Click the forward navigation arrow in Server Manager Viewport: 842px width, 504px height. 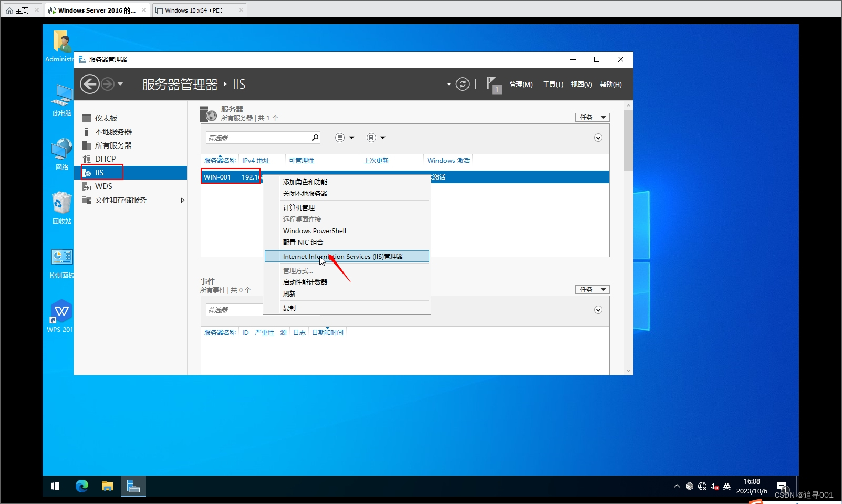tap(108, 84)
